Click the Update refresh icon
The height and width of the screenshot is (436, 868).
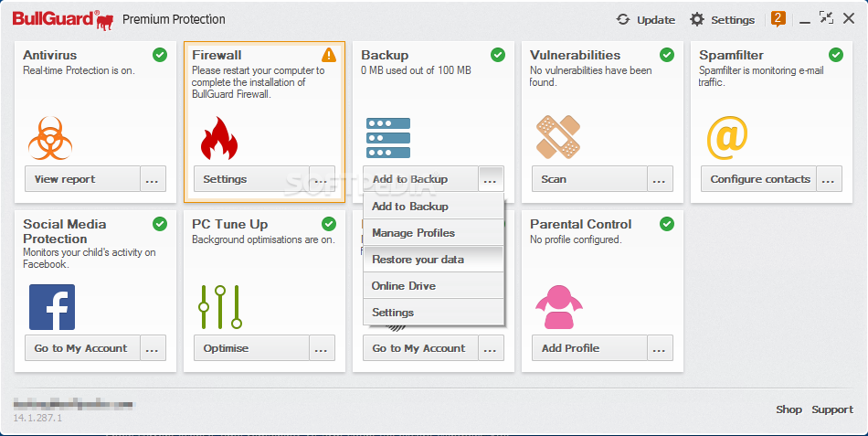(623, 19)
